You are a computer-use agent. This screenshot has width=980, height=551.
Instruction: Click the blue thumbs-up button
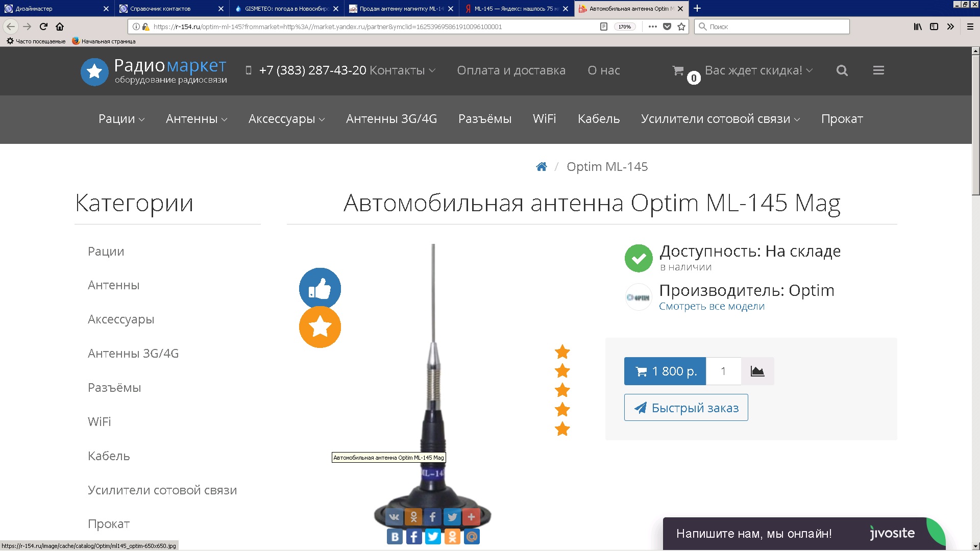click(x=320, y=289)
